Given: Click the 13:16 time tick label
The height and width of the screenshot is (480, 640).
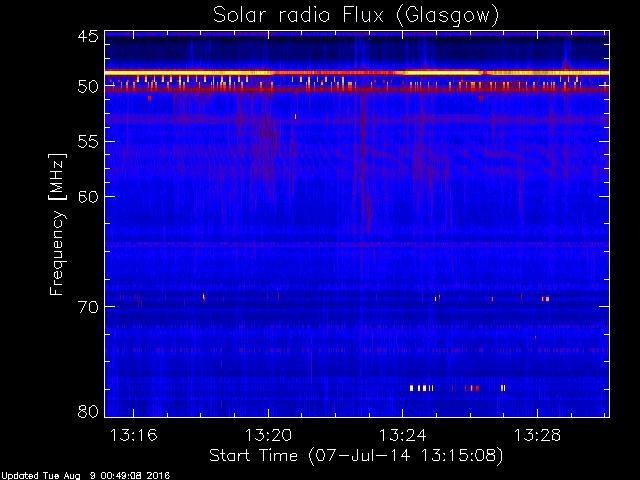Looking at the screenshot, I should tap(133, 435).
